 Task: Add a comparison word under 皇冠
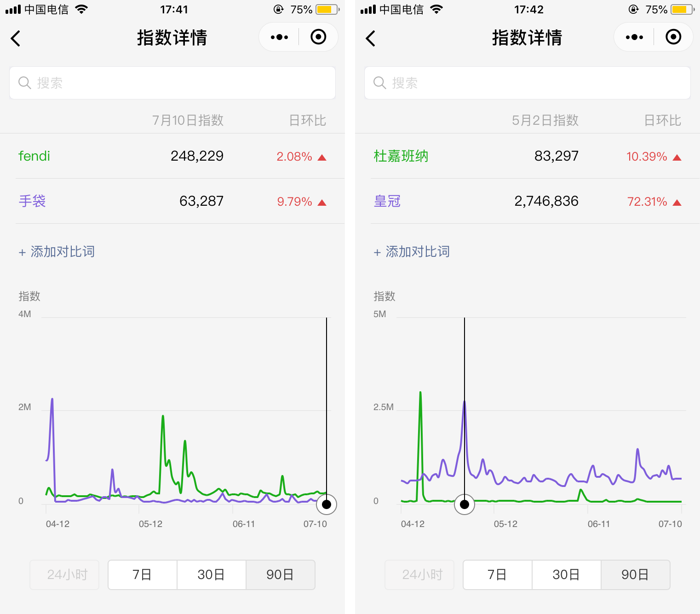click(412, 252)
